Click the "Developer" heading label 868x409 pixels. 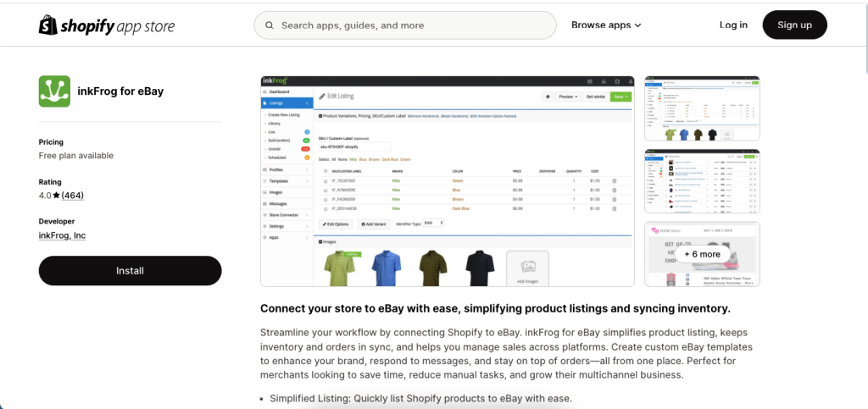(x=57, y=222)
